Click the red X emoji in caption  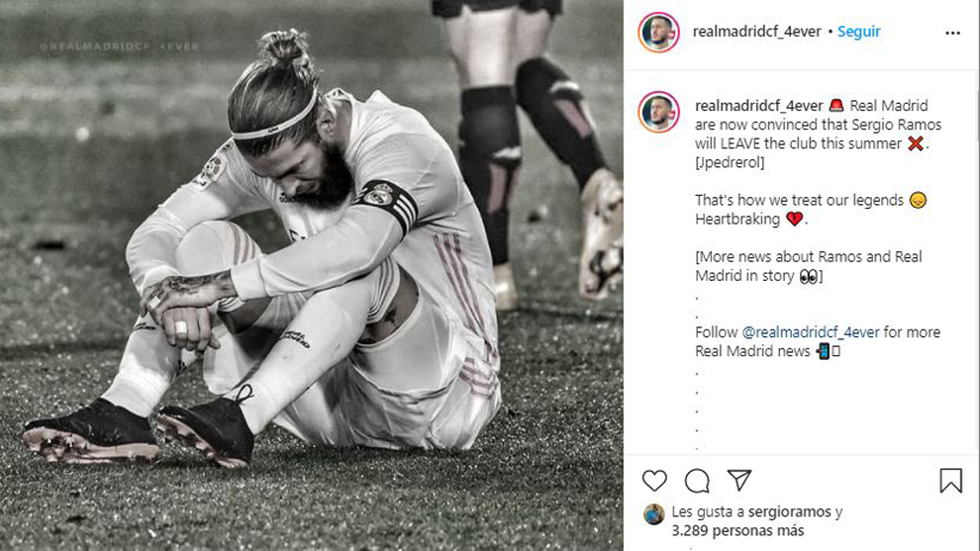coord(915,143)
